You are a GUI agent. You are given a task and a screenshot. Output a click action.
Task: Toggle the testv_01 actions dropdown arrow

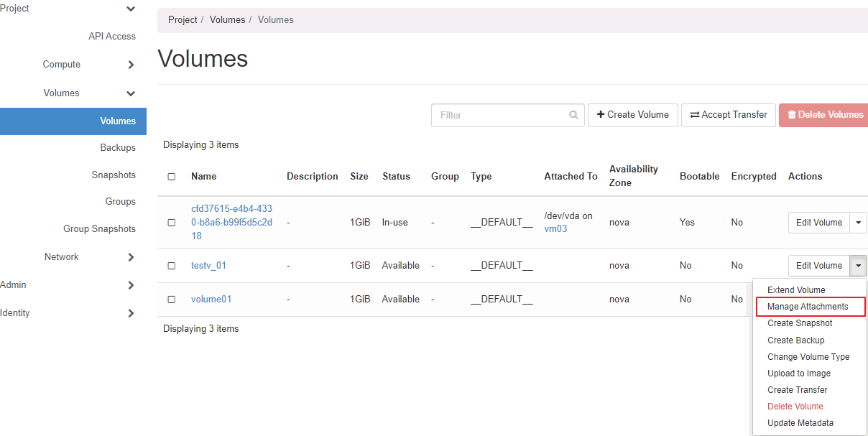coord(859,266)
